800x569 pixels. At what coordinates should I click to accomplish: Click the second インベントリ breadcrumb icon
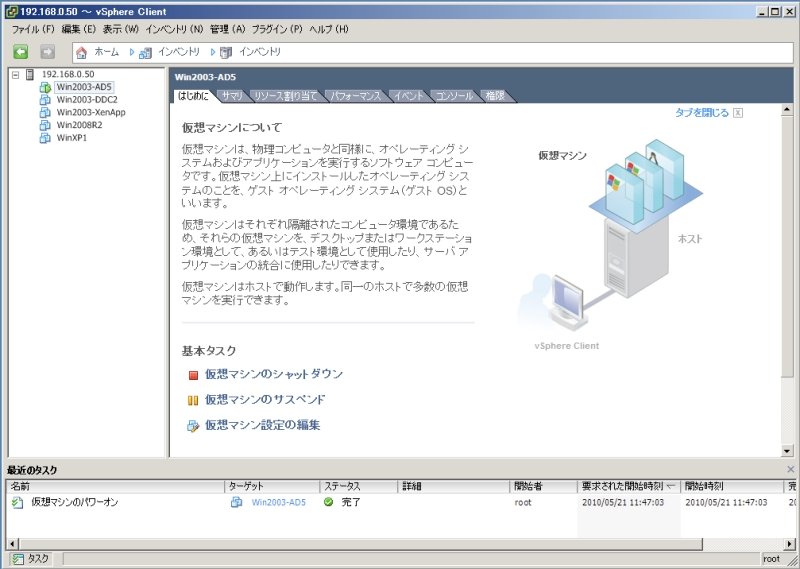click(226, 52)
